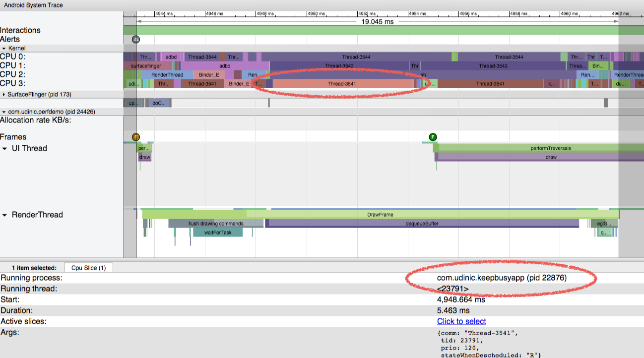This screenshot has width=644, height=358.
Task: Select the adbd slice on CPU 0
Action: [x=171, y=57]
